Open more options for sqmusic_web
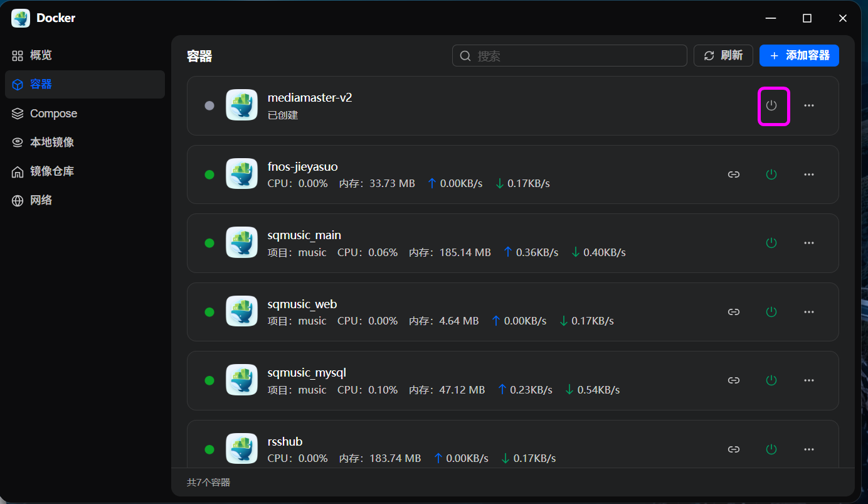The height and width of the screenshot is (504, 868). click(809, 312)
